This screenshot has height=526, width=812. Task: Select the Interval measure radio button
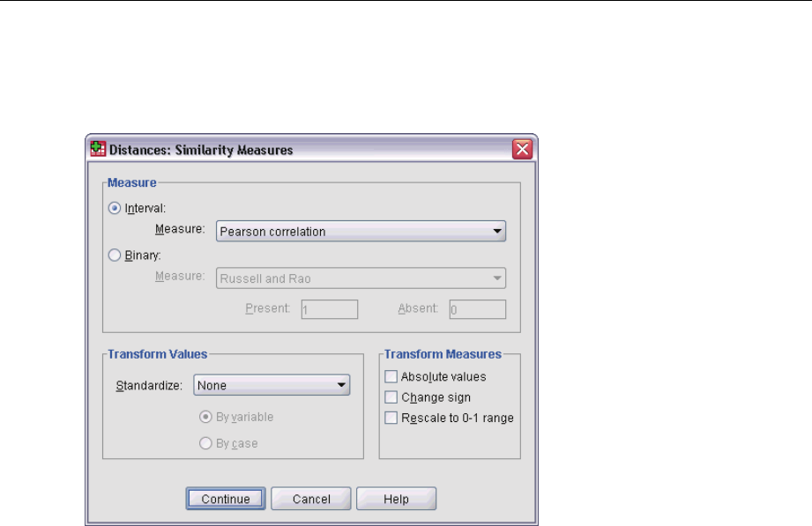pyautogui.click(x=115, y=208)
